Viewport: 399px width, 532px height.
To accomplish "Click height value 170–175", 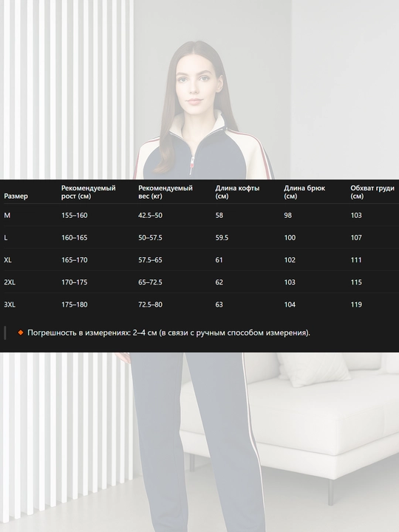I will pos(75,282).
